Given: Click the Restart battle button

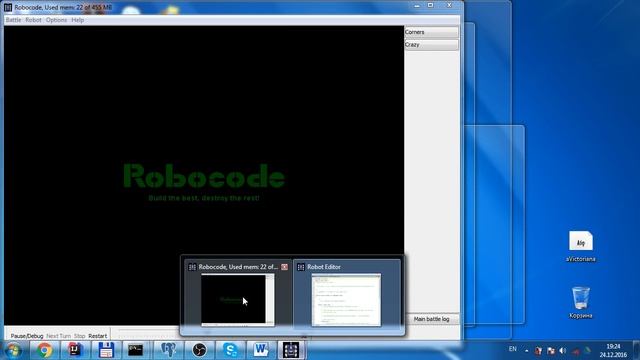Looking at the screenshot, I should [98, 336].
